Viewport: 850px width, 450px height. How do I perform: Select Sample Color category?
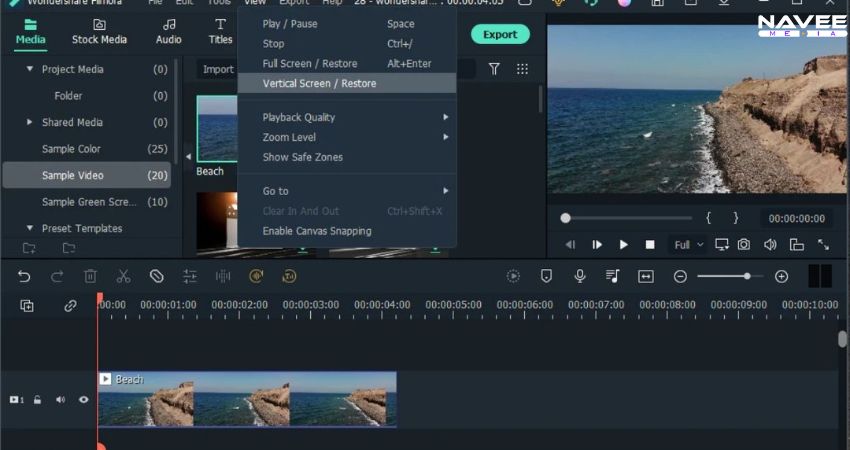click(87, 149)
